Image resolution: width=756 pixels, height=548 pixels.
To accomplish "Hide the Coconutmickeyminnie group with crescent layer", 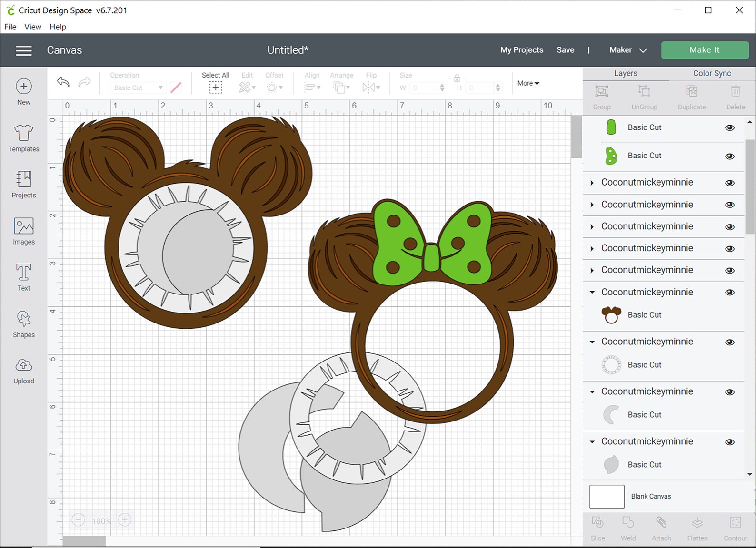I will point(729,392).
